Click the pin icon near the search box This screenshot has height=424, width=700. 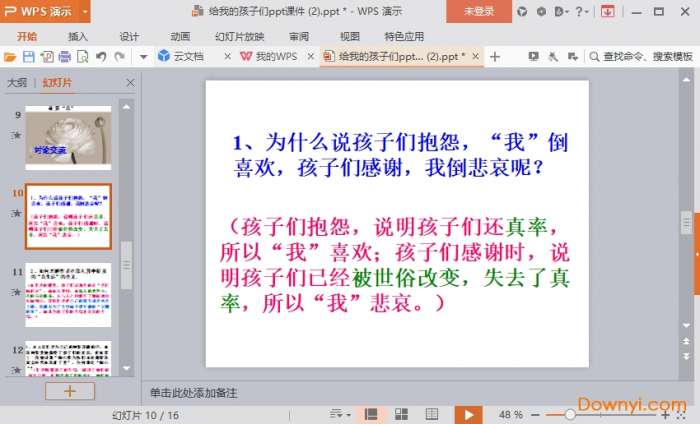coord(553,57)
